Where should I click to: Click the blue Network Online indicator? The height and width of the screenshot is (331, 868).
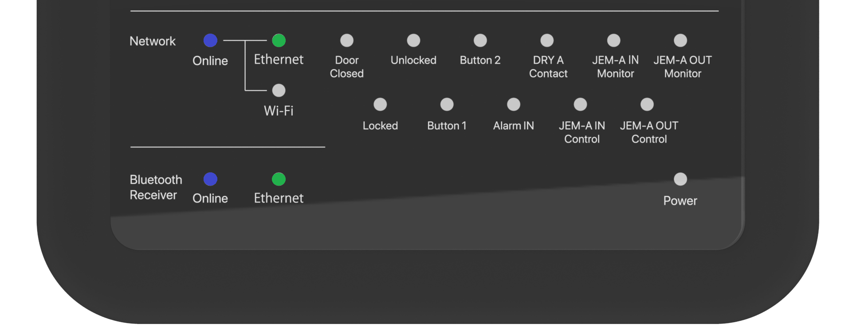[210, 40]
